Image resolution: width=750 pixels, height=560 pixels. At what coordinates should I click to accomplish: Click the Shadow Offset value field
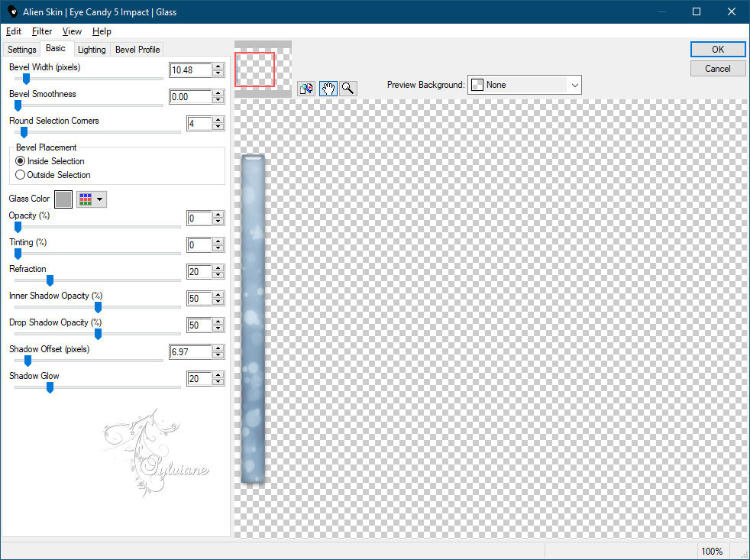pyautogui.click(x=190, y=352)
